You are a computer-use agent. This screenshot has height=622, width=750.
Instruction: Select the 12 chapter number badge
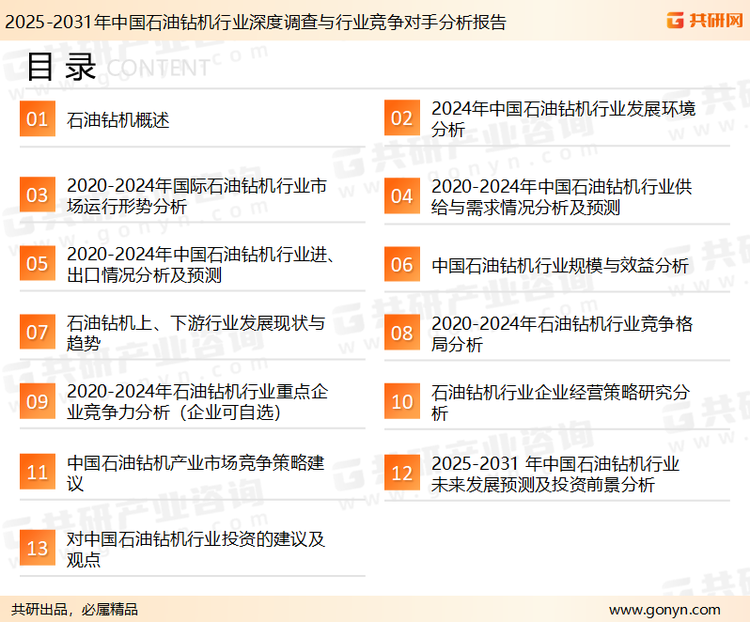[x=401, y=473]
